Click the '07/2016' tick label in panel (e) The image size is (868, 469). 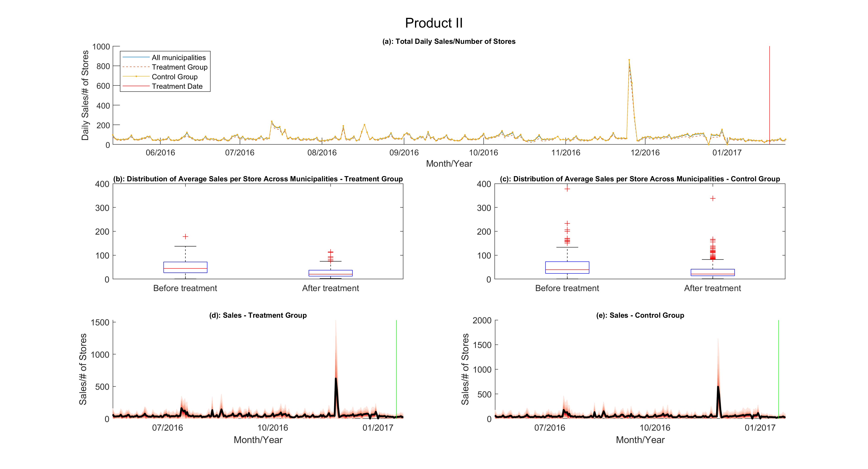pos(550,428)
